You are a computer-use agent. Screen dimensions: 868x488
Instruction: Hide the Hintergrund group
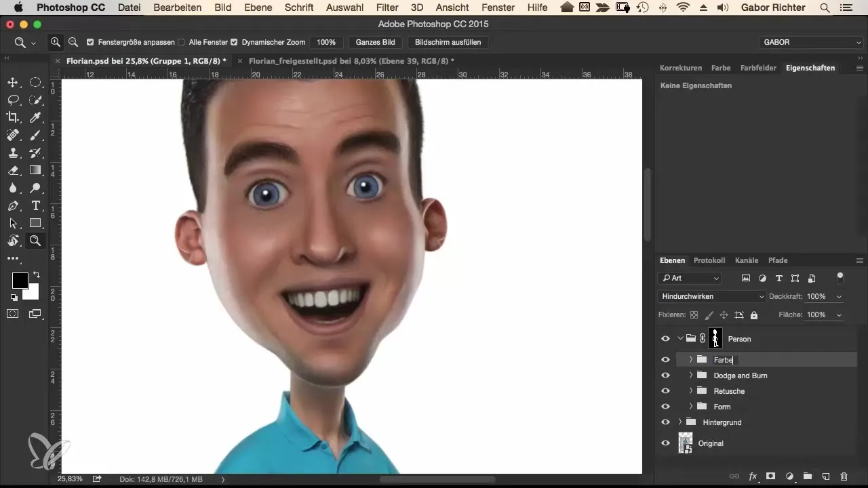665,422
